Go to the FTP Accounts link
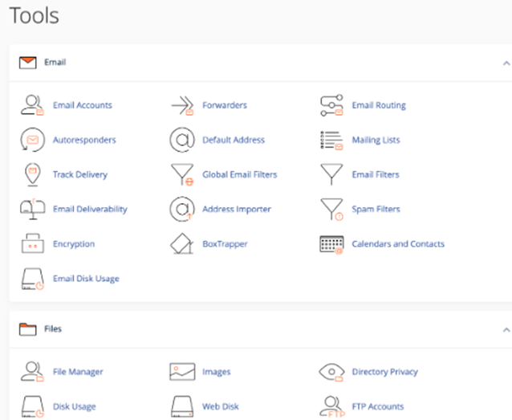 (x=378, y=406)
